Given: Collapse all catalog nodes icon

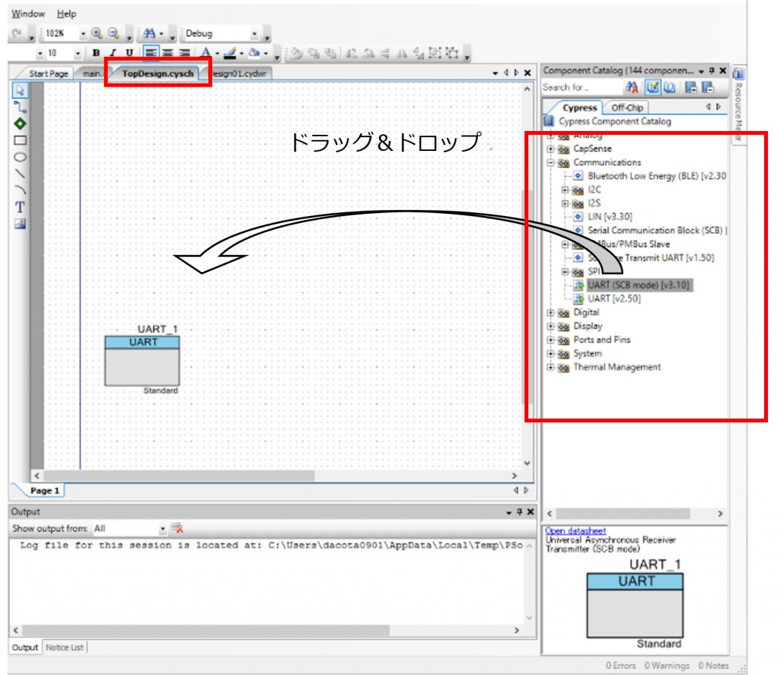Looking at the screenshot, I should [708, 87].
